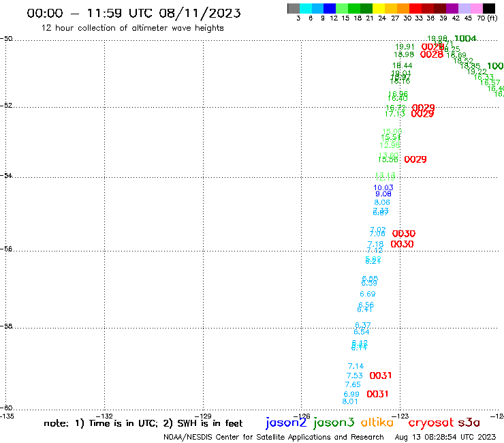Viewport: 504px width, 443px height.
Task: Click the -58 latitude axis label
Action: tap(6, 326)
